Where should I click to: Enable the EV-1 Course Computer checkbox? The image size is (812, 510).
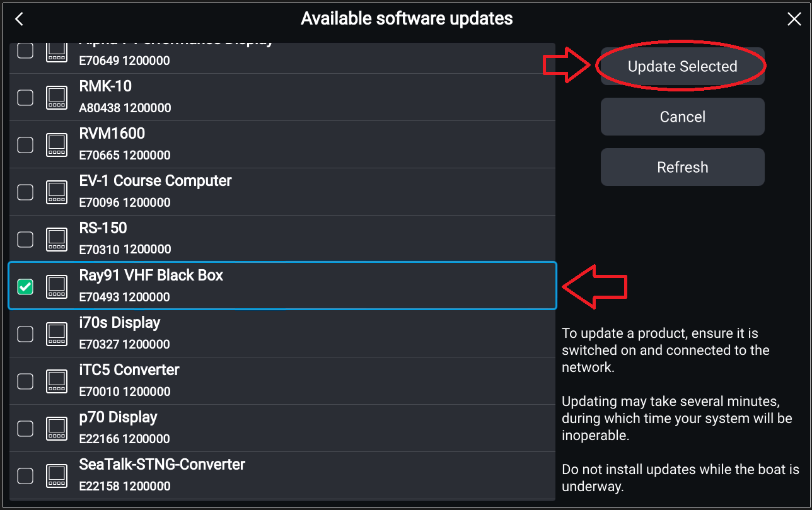[25, 192]
